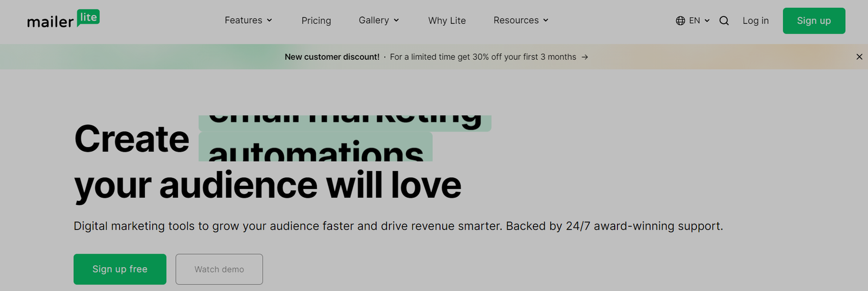Click the arrow after the discount offer
Viewport: 868px width, 291px height.
click(x=585, y=57)
